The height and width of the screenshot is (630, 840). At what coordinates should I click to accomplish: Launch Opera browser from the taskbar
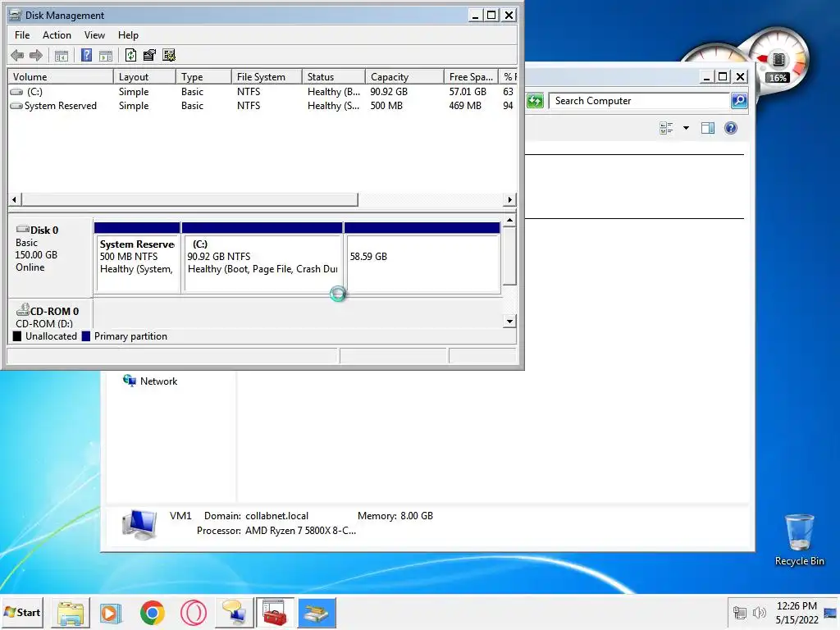pyautogui.click(x=194, y=613)
